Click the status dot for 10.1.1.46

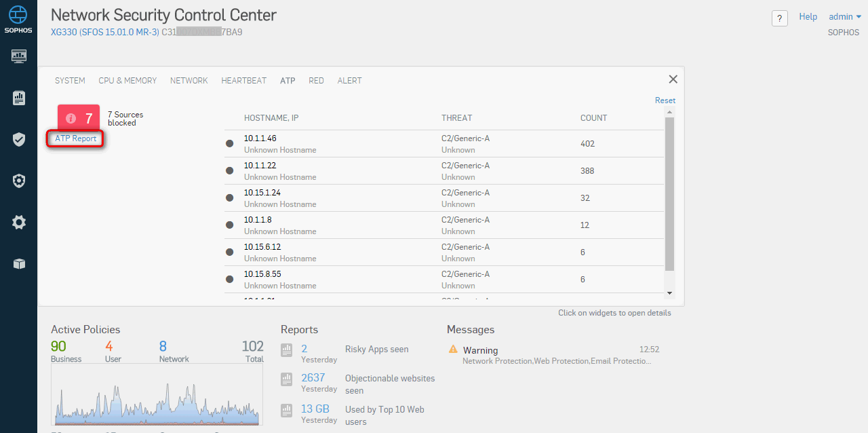pos(230,144)
